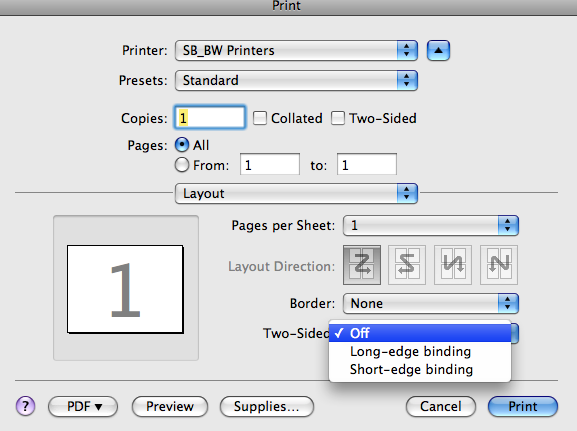The image size is (577, 431).
Task: Open the Printer dropdown showing SB_BW Printers
Action: click(296, 50)
